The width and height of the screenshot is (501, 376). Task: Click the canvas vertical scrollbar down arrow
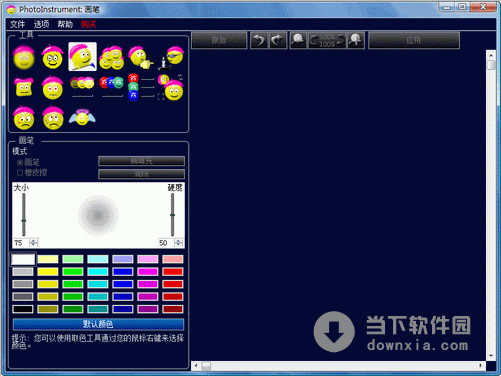point(491,355)
